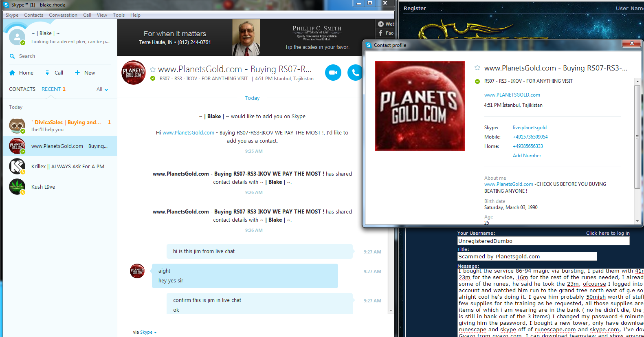Click the Skype icon in Contact profile title
Viewport: 644px width, 337px height.
click(x=369, y=45)
